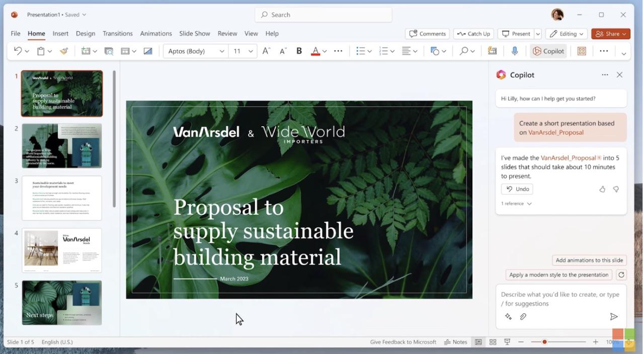
Task: Open Find with the magnifier icon
Action: [x=463, y=51]
